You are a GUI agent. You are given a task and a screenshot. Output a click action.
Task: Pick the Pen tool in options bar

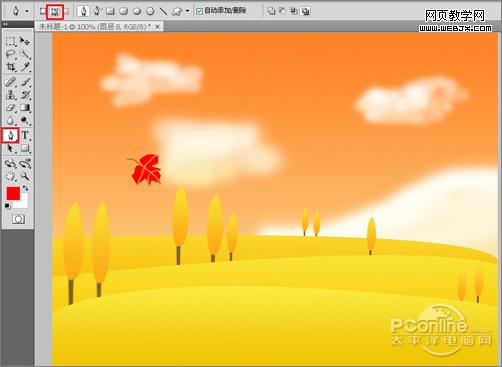tap(83, 11)
